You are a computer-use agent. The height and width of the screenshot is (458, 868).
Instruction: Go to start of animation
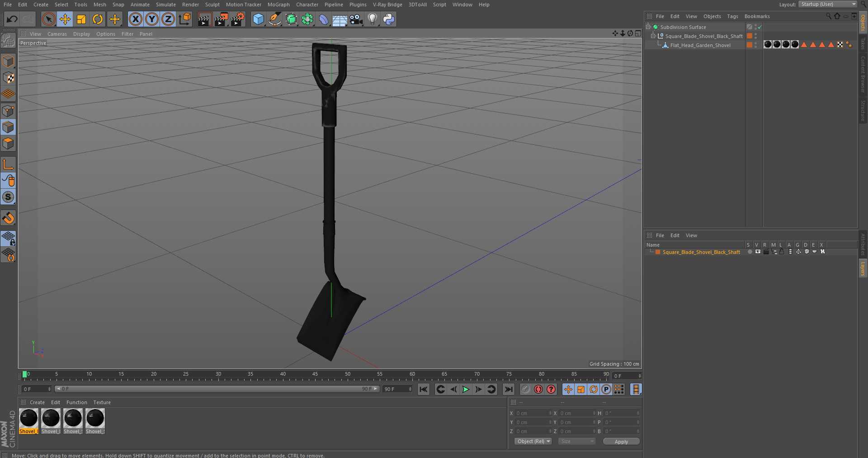[423, 389]
